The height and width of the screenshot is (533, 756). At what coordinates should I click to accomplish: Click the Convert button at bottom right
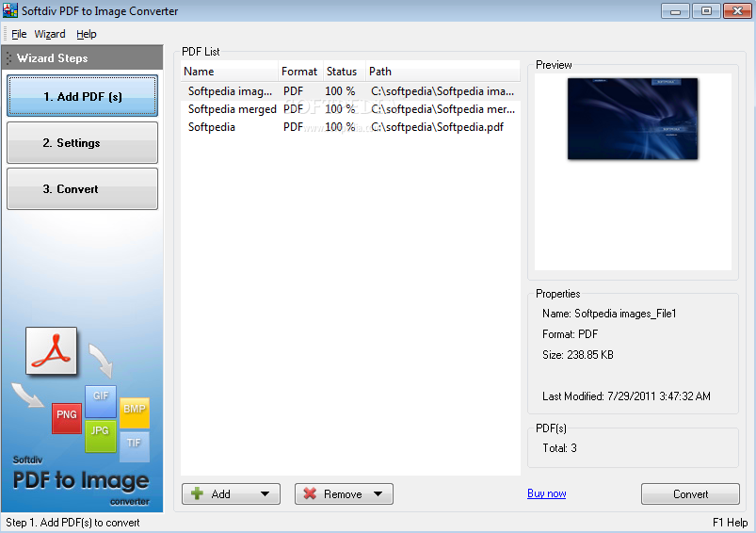pos(690,494)
